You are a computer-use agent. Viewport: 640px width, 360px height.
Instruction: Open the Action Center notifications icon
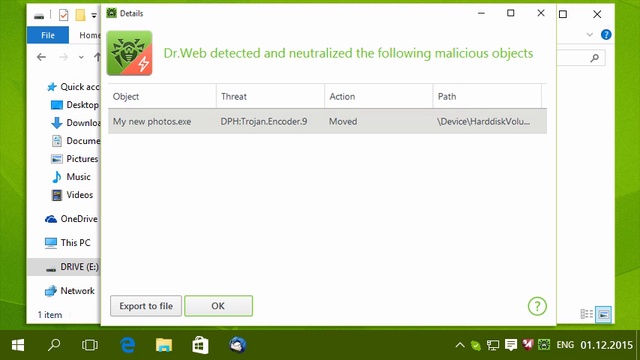tap(511, 345)
